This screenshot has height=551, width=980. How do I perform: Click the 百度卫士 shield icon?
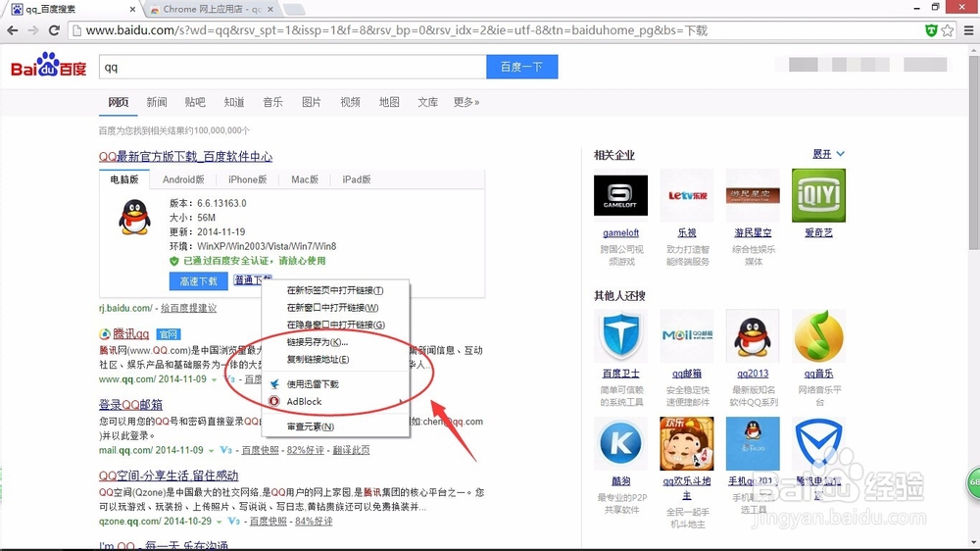[x=620, y=336]
